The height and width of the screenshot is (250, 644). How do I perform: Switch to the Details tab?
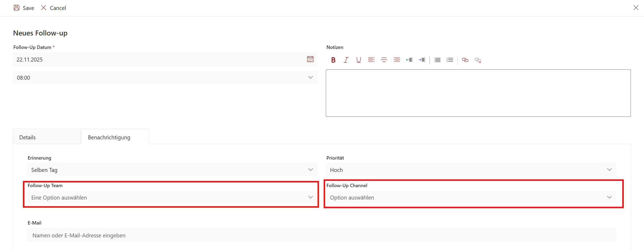click(47, 137)
